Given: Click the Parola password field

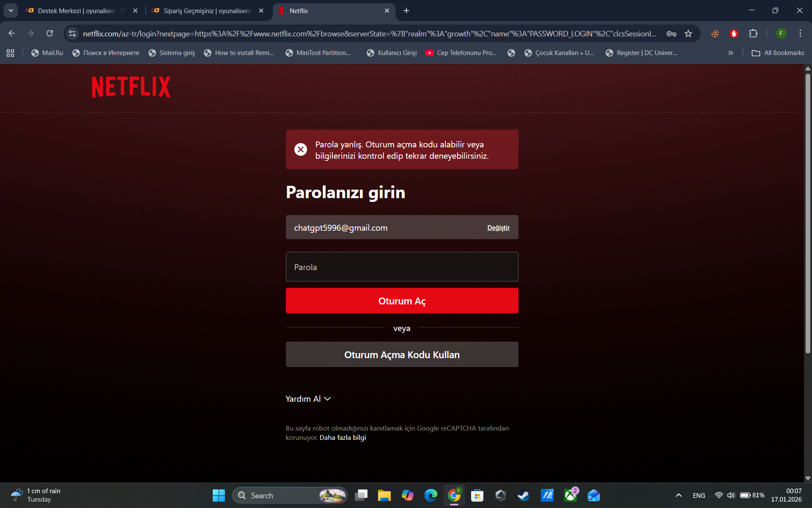Looking at the screenshot, I should pyautogui.click(x=402, y=267).
